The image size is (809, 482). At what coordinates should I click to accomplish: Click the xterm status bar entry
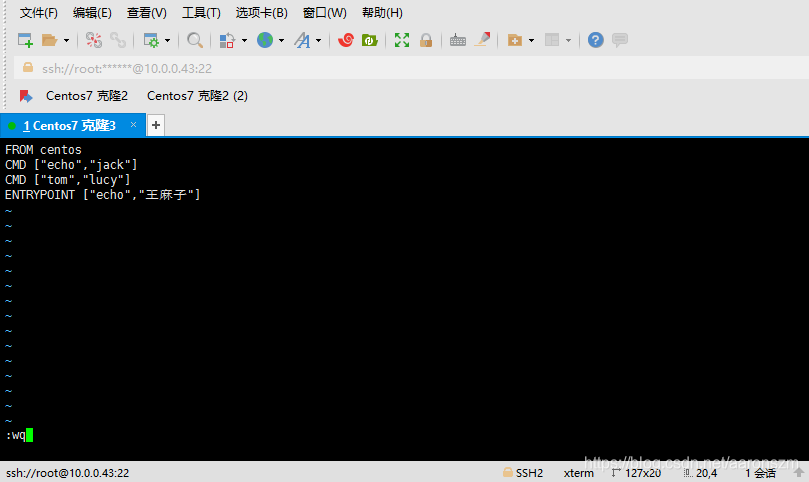point(579,473)
